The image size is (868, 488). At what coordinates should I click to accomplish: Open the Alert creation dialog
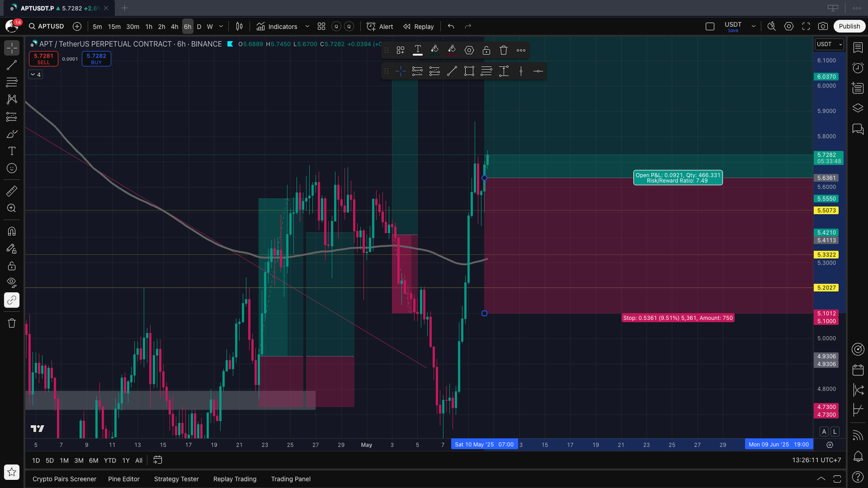tap(380, 27)
